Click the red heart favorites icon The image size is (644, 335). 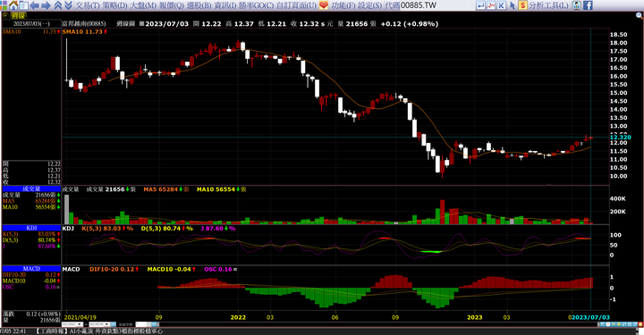pyautogui.click(x=324, y=5)
